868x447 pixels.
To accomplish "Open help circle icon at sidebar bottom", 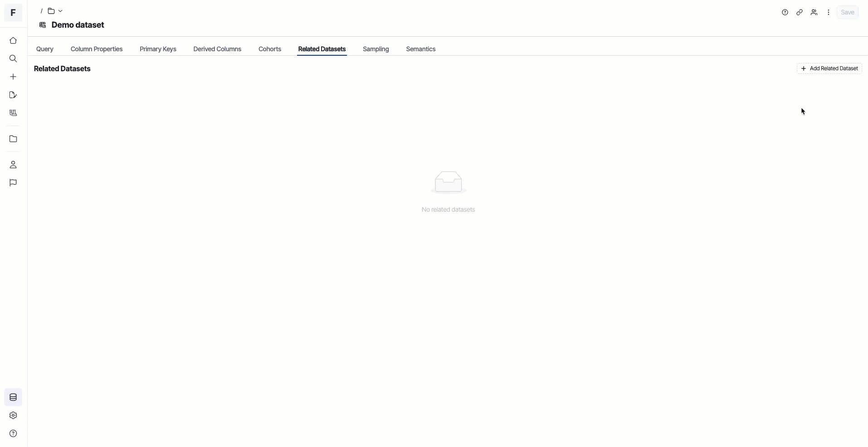I will tap(13, 434).
